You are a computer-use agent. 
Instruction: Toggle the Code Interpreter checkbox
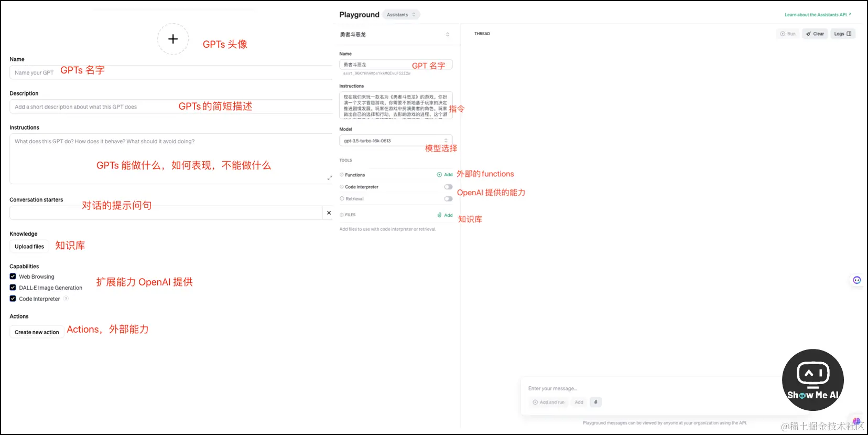pos(13,299)
